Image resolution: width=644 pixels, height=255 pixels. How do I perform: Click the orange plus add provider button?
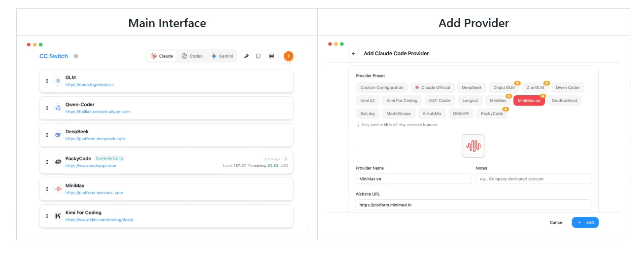pyautogui.click(x=288, y=56)
